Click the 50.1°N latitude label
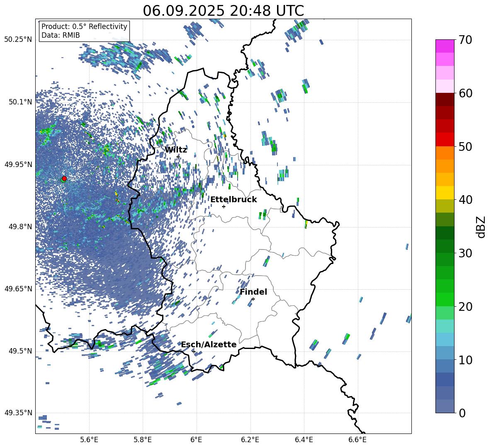491x448 pixels. pos(20,102)
